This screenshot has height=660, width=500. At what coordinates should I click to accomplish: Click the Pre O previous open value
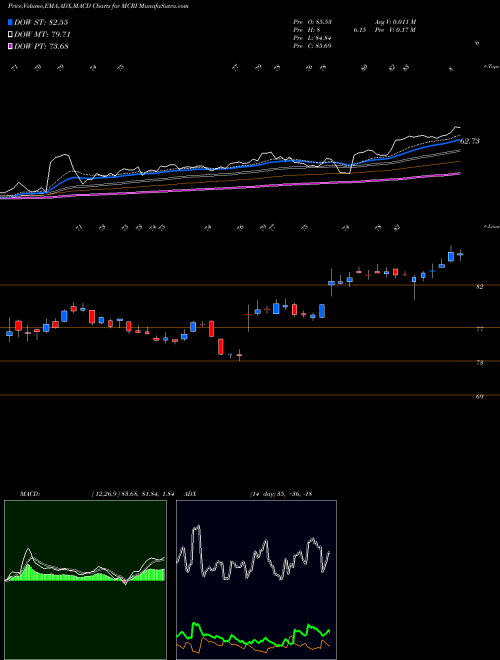pyautogui.click(x=324, y=22)
